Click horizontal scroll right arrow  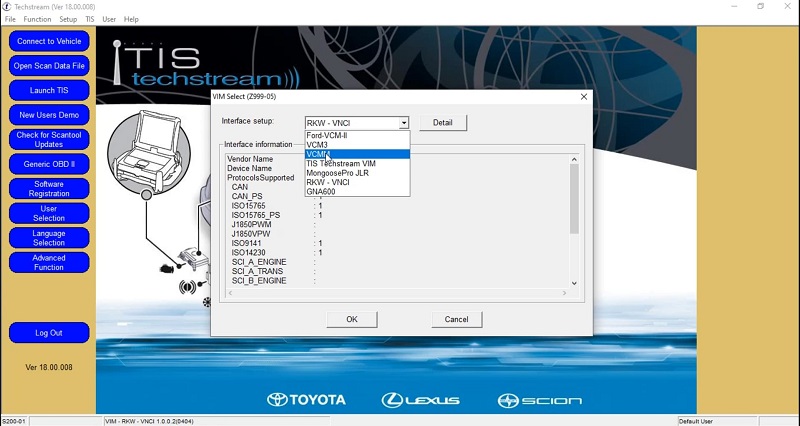[564, 293]
